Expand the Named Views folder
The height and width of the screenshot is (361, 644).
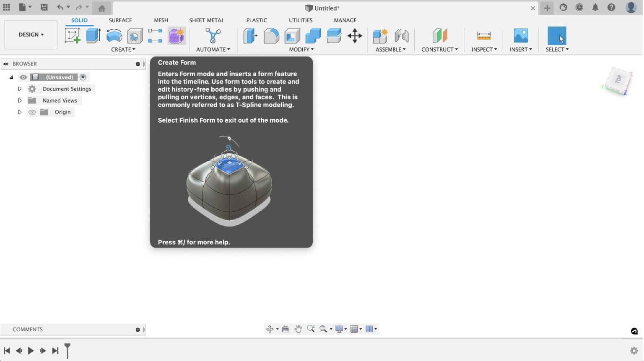click(x=20, y=100)
